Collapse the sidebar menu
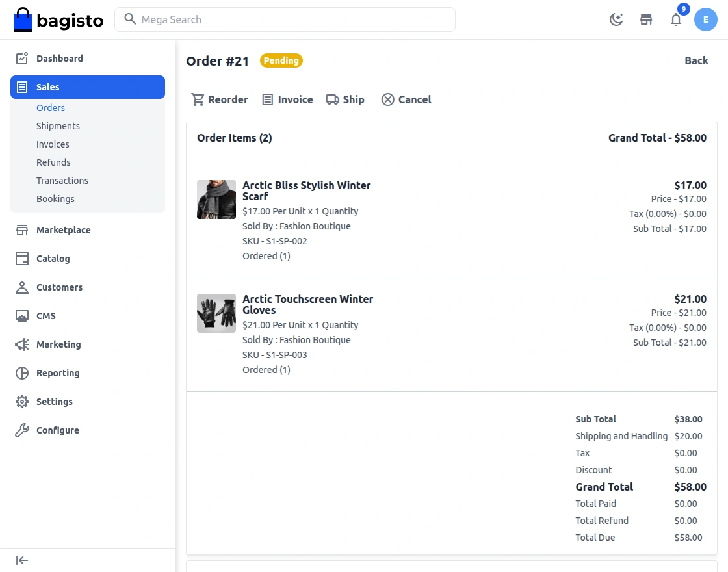728x572 pixels. [x=22, y=560]
